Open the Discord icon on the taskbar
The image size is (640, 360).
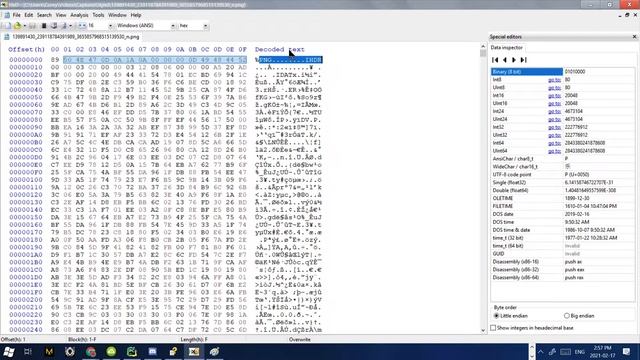click(152, 351)
